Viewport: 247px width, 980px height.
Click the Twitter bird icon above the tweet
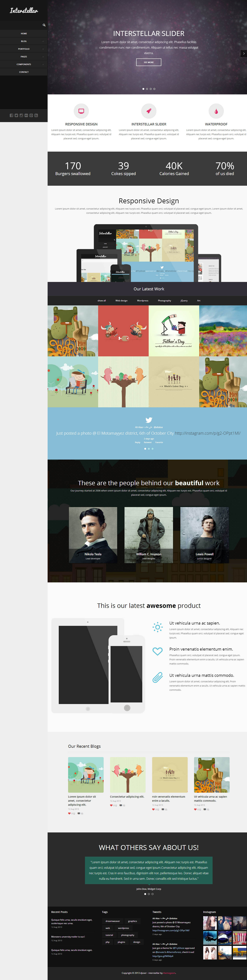click(x=149, y=420)
